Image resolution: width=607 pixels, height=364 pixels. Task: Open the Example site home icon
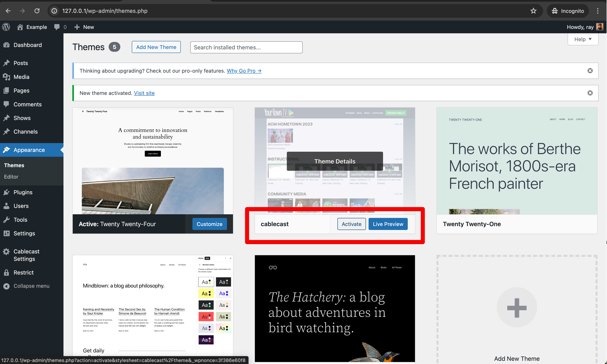(20, 27)
